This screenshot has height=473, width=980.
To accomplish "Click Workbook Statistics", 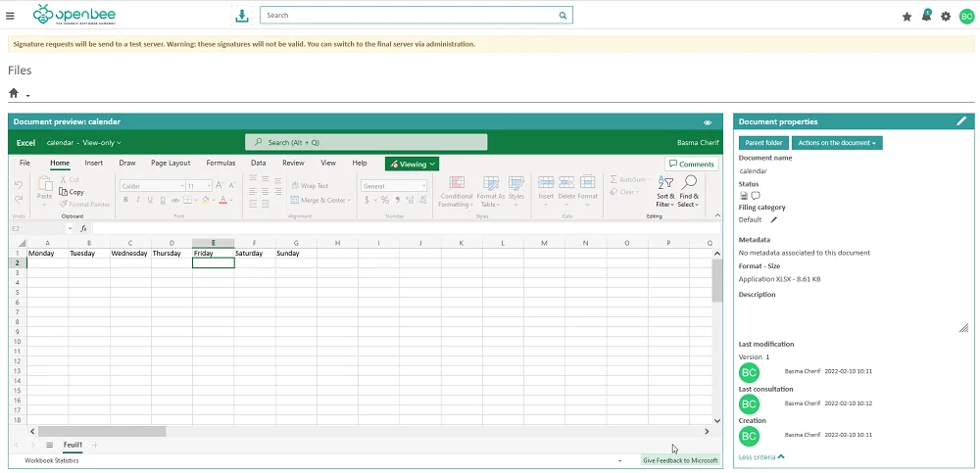I will tap(52, 460).
